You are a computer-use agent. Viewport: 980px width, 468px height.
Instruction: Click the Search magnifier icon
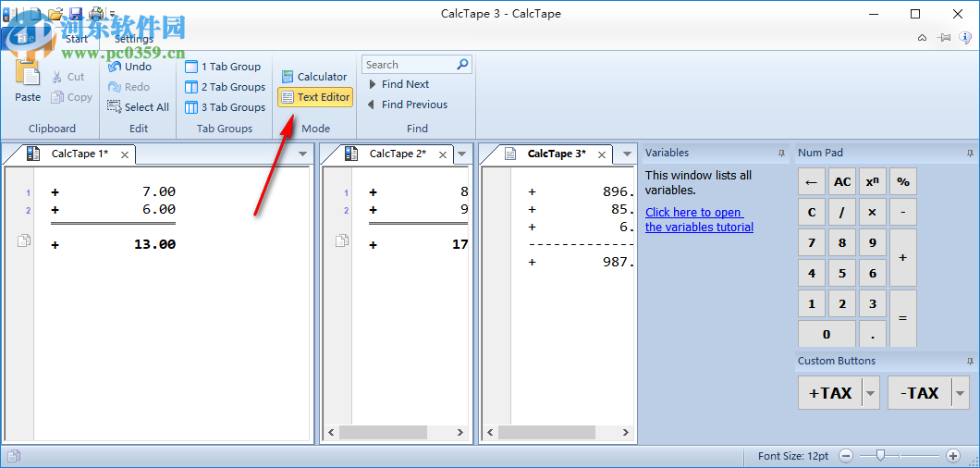[x=462, y=65]
